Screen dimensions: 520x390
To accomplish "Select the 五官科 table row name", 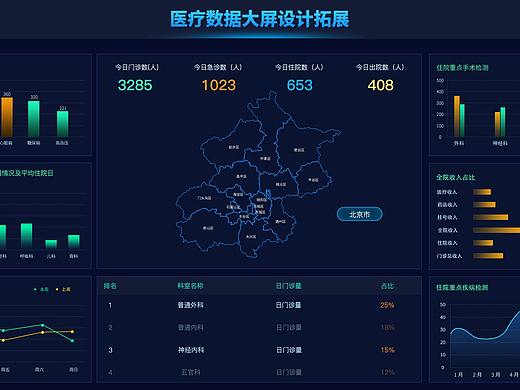I will (x=190, y=372).
